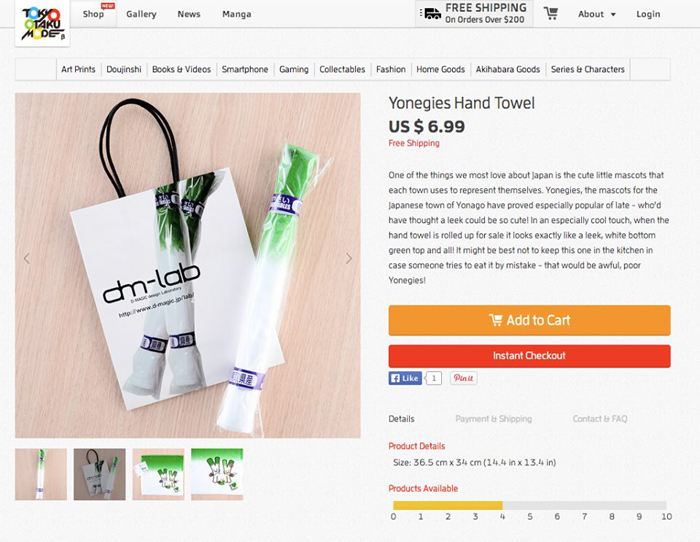This screenshot has height=542, width=700.
Task: Open the Series & Characters category
Action: [587, 69]
